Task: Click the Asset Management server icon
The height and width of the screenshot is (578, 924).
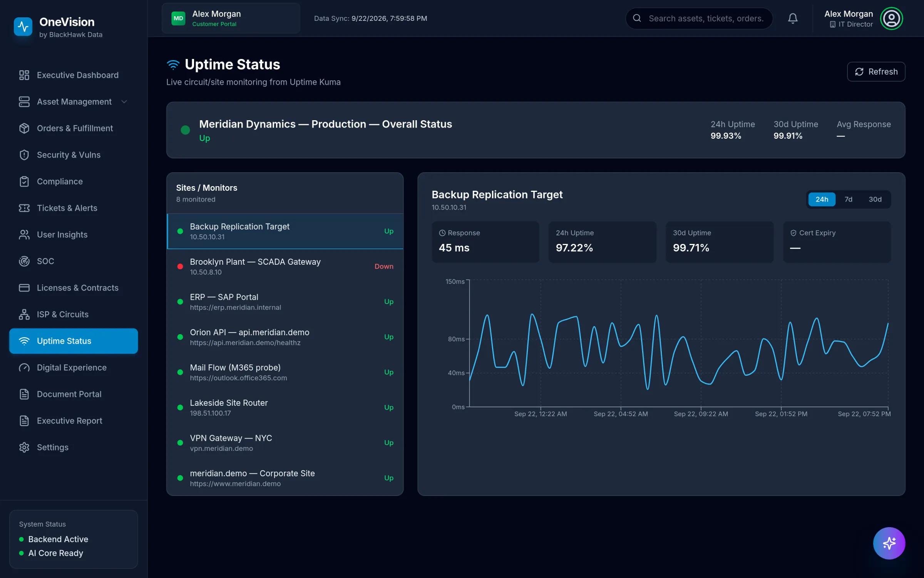Action: 24,102
